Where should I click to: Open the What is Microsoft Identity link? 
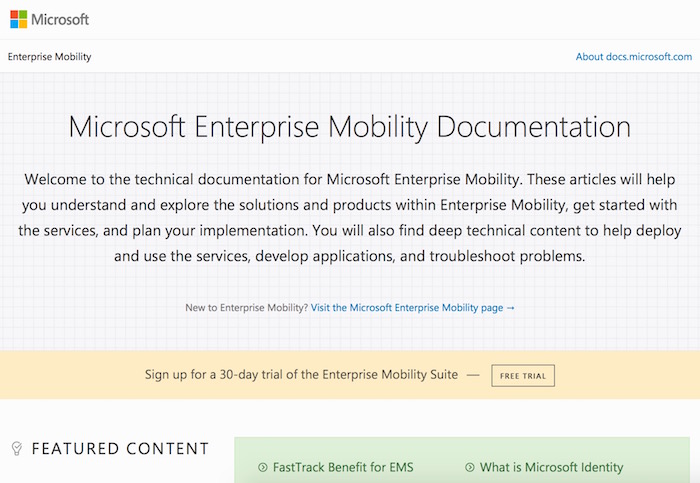(x=551, y=467)
